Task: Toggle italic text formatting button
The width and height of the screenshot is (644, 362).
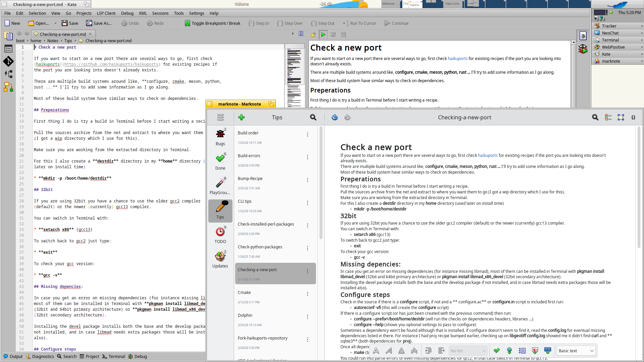Action: click(x=389, y=351)
